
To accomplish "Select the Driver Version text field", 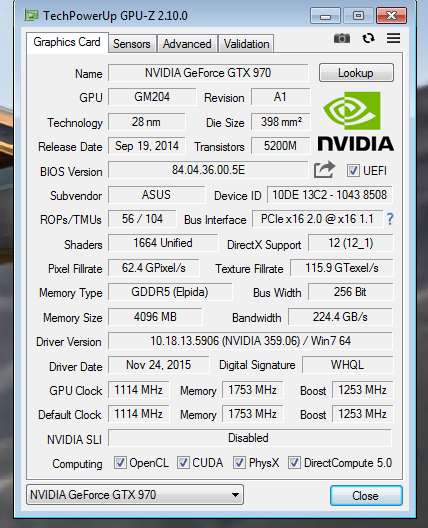I will 250,341.
